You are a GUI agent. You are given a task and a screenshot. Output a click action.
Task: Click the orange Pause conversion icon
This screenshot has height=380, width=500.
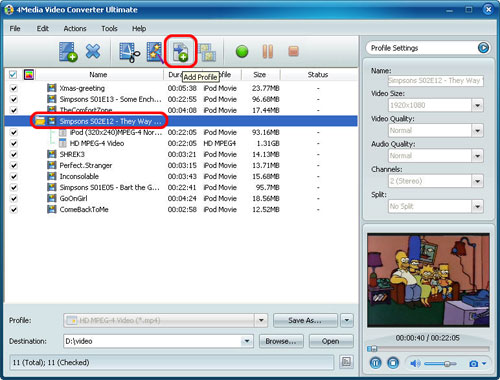click(x=268, y=52)
